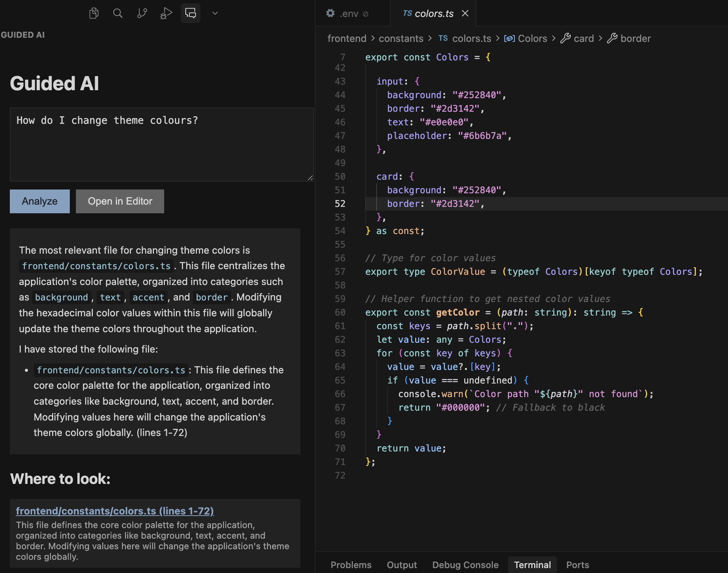Viewport: 728px width, 573px height.
Task: Open the card breadcrumb dropdown
Action: click(583, 39)
